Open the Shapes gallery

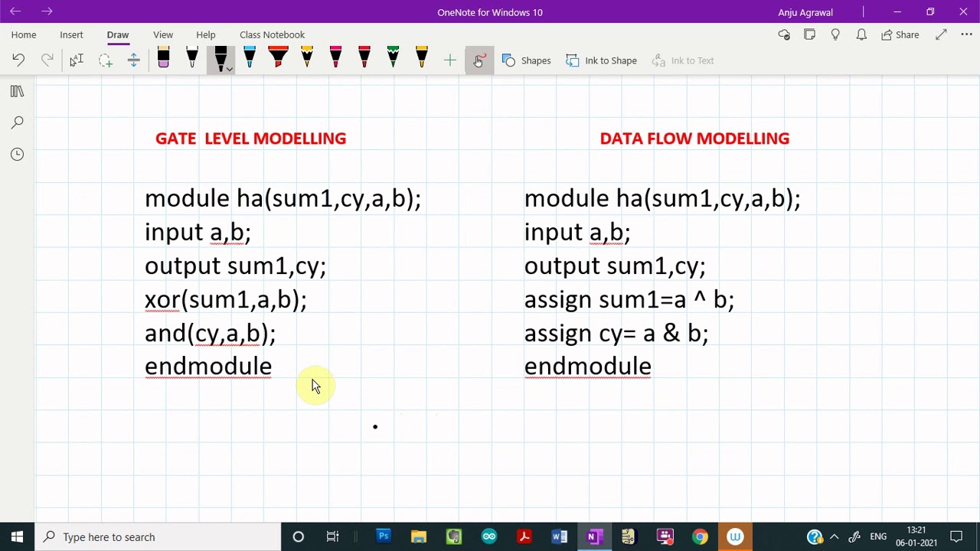pyautogui.click(x=527, y=60)
